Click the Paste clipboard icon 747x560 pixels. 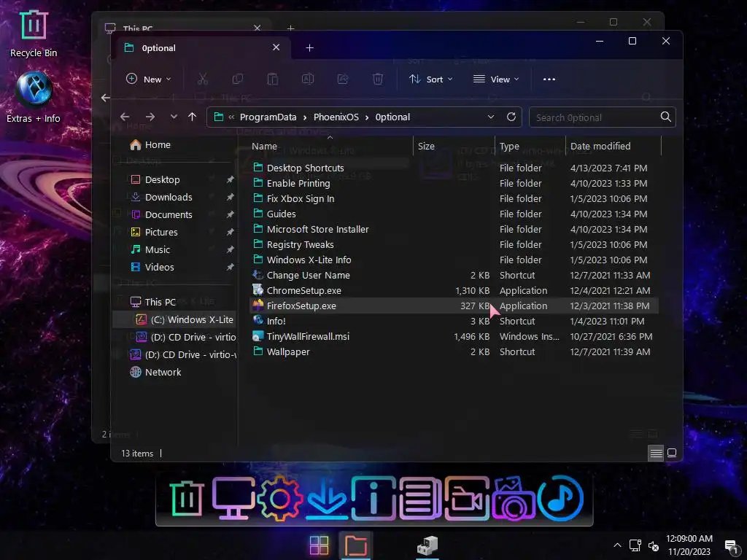pyautogui.click(x=273, y=79)
